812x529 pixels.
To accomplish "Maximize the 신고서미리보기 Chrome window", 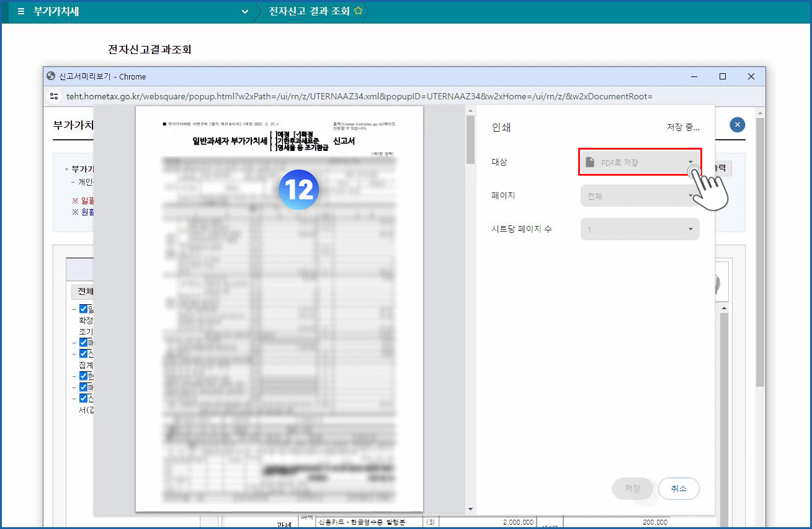I will (x=723, y=76).
